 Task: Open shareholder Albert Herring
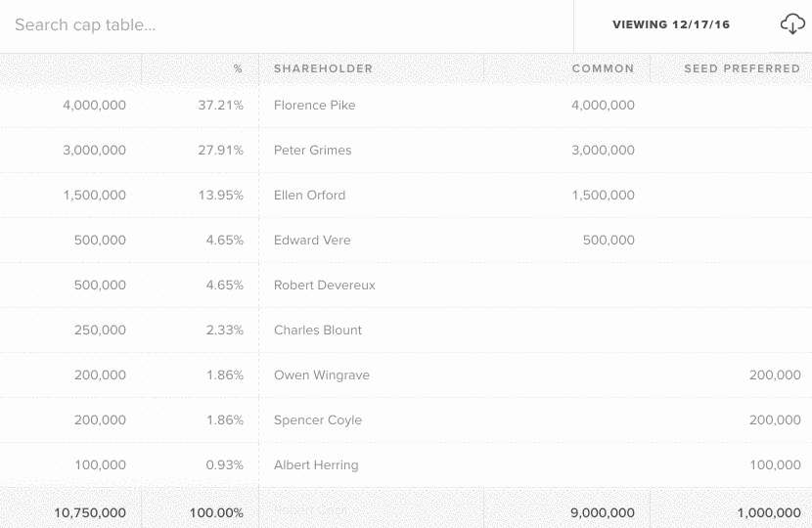point(316,465)
